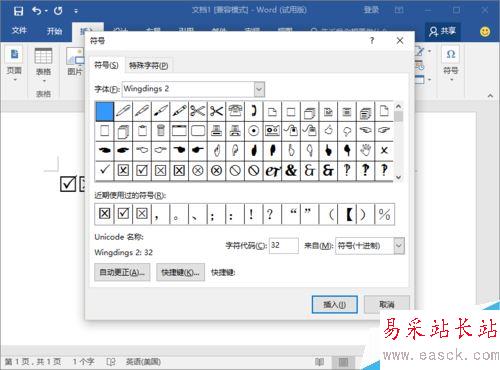The image size is (500, 370).
Task: Open proofing check icon in status bar
Action: (x=111, y=362)
